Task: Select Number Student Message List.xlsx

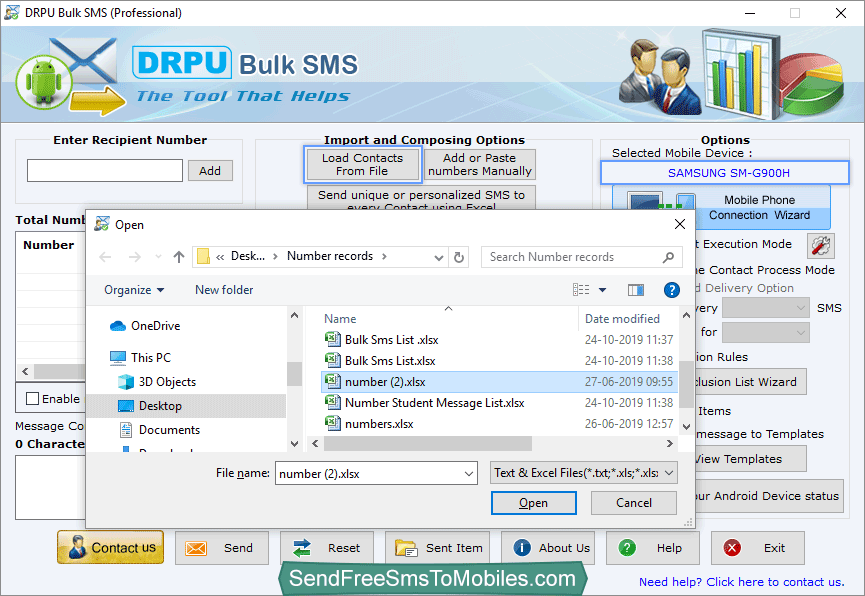Action: pyautogui.click(x=499, y=403)
